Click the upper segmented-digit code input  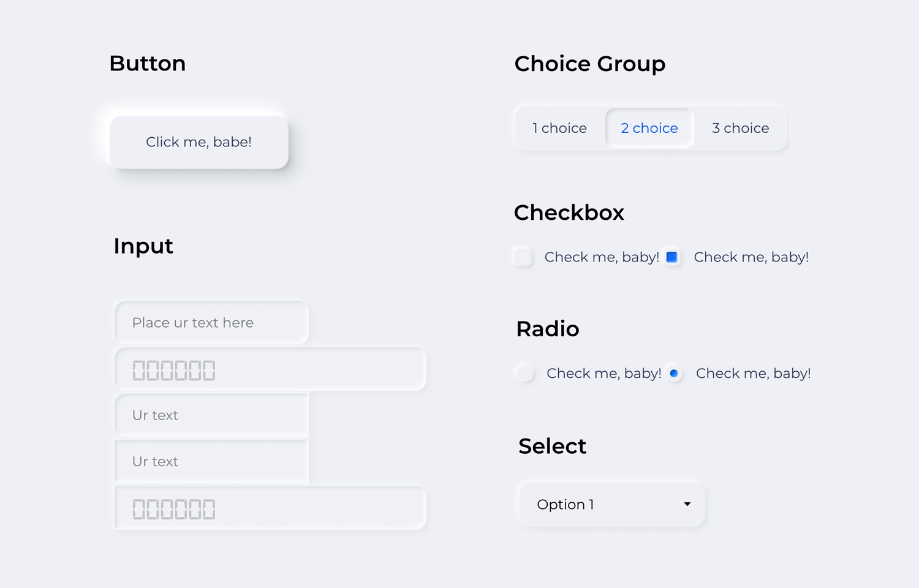tap(270, 370)
